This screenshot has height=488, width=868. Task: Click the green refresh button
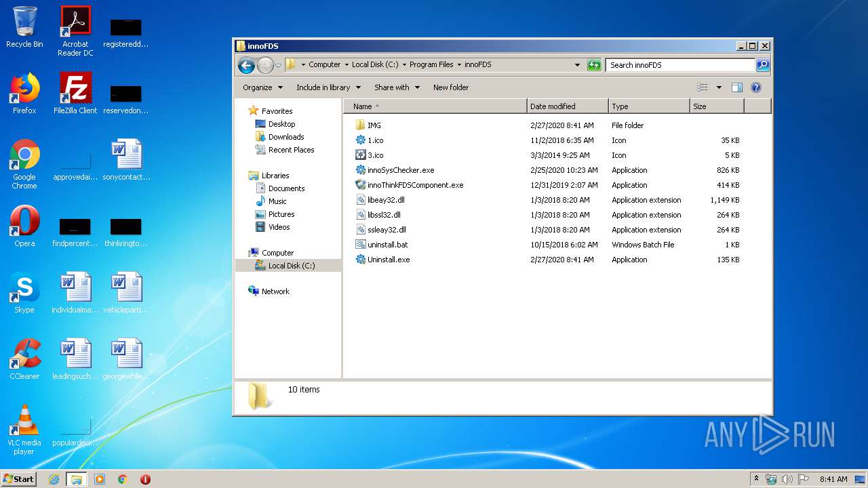[594, 65]
